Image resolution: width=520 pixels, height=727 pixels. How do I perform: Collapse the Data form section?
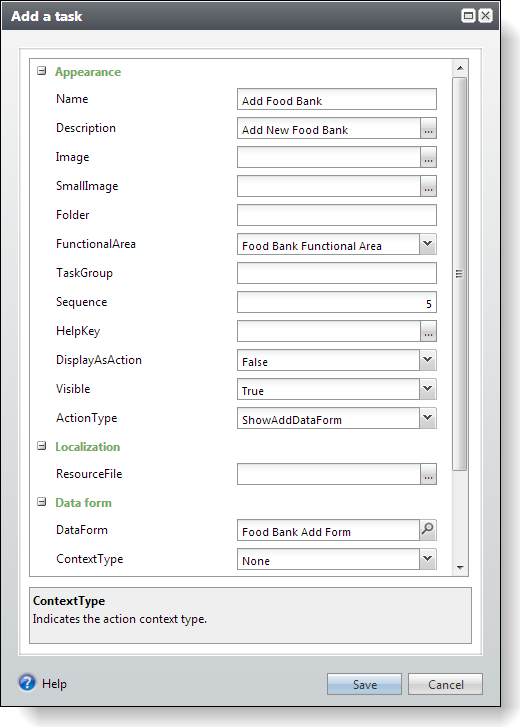[x=42, y=502]
